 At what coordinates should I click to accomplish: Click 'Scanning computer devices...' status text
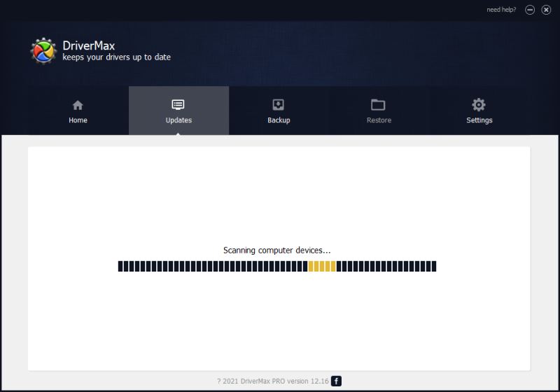(277, 251)
